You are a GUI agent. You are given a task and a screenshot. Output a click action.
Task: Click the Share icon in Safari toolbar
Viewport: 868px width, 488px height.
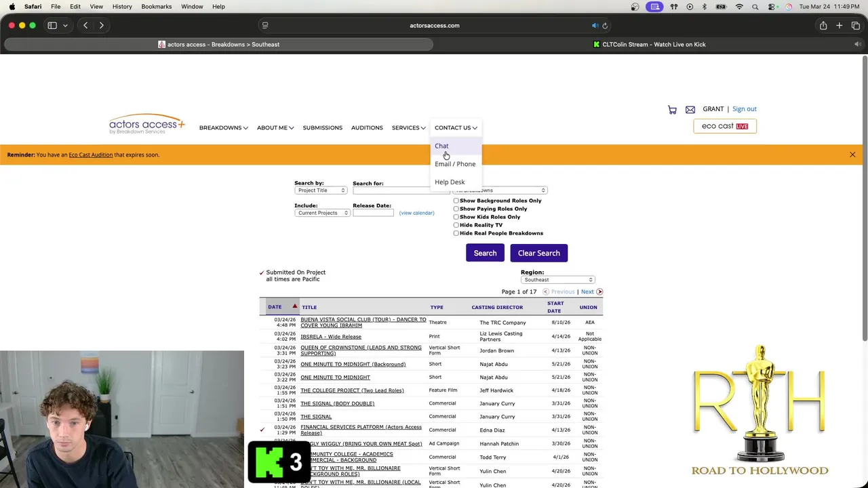click(823, 25)
